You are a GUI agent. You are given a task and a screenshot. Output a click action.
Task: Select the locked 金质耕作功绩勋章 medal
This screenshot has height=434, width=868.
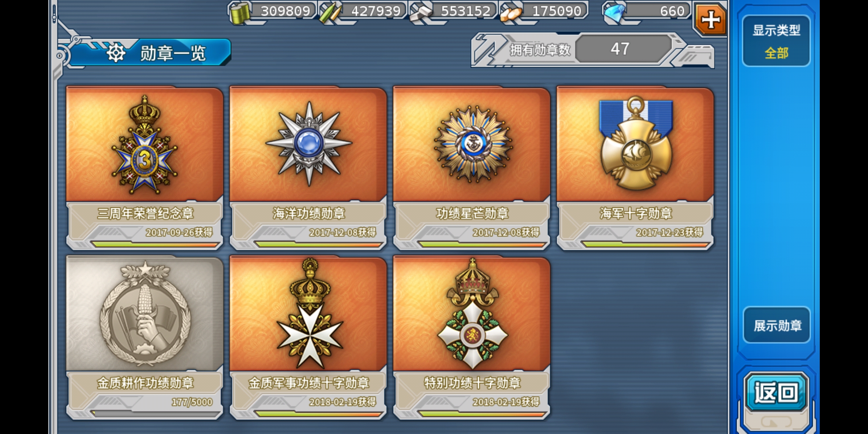(x=145, y=314)
